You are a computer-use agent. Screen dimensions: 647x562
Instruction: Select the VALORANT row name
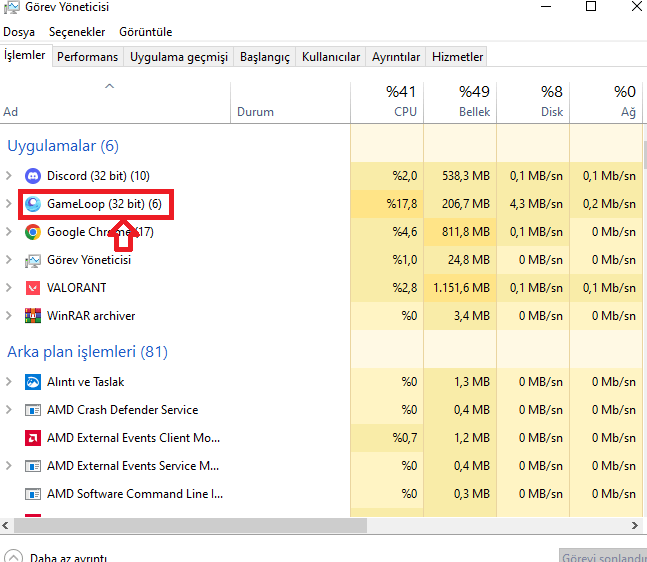77,288
